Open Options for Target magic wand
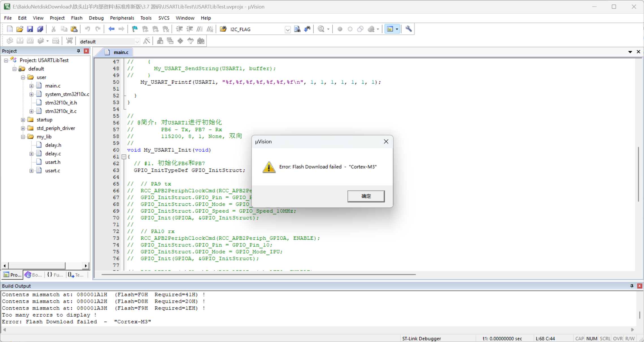Image resolution: width=644 pixels, height=342 pixels. pos(147,41)
